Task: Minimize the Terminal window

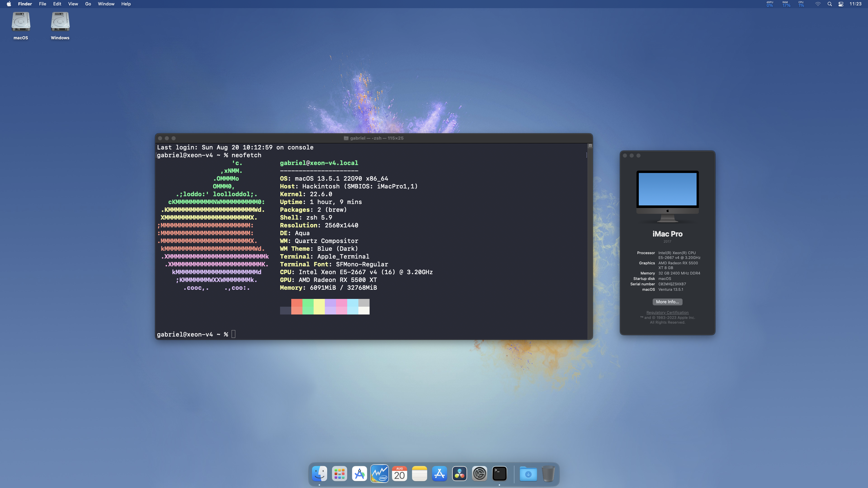Action: (x=167, y=138)
